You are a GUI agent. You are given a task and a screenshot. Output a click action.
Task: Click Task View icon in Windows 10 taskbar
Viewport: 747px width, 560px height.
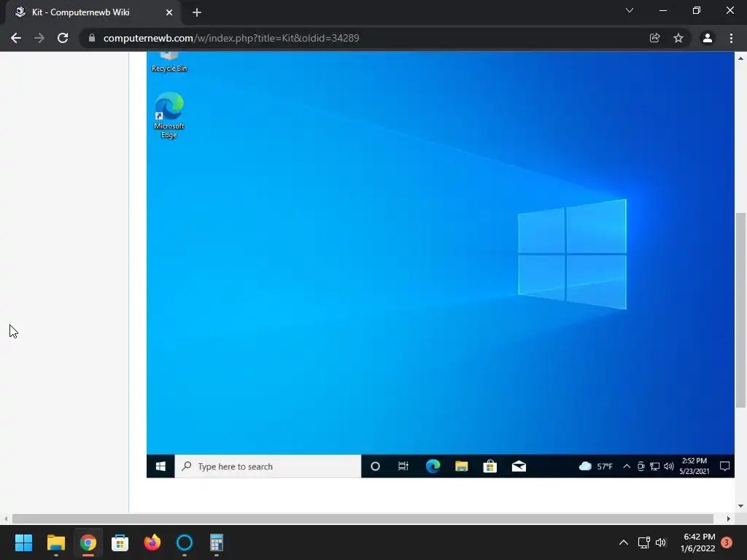403,466
